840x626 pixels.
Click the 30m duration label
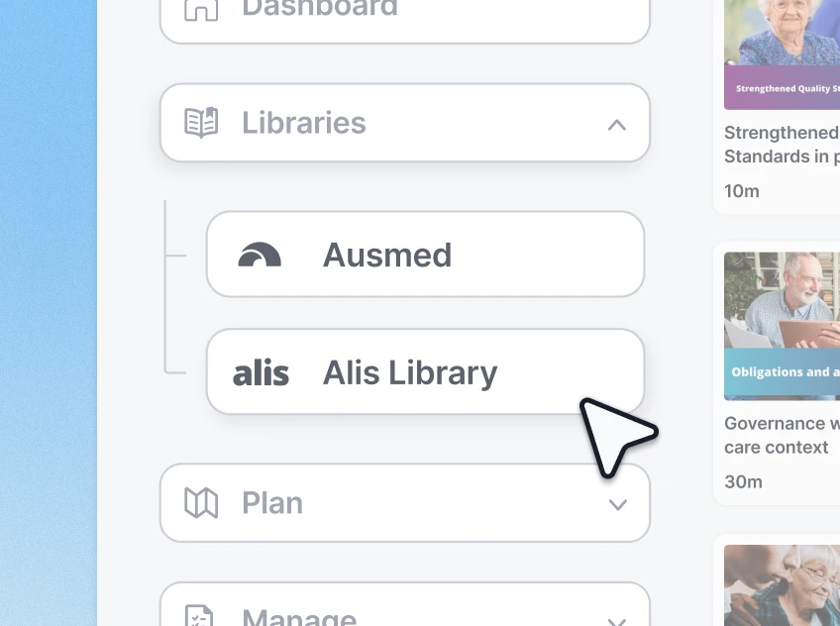coord(742,481)
